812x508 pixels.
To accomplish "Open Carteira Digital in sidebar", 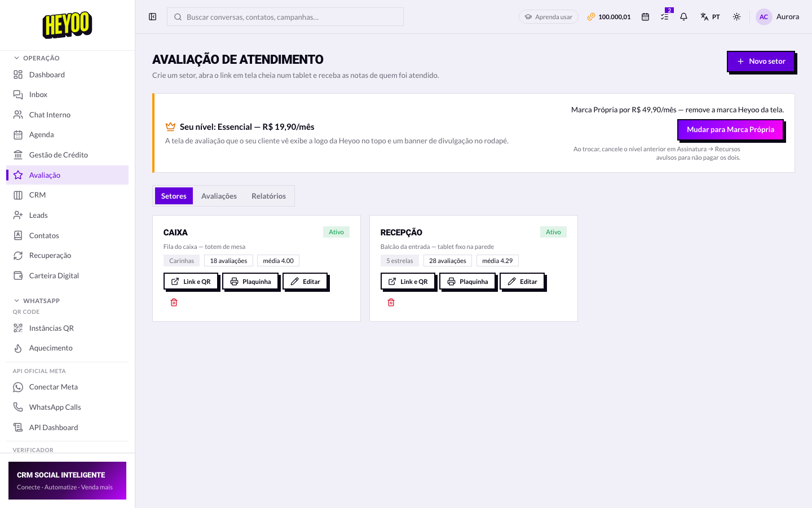I will tap(68, 275).
